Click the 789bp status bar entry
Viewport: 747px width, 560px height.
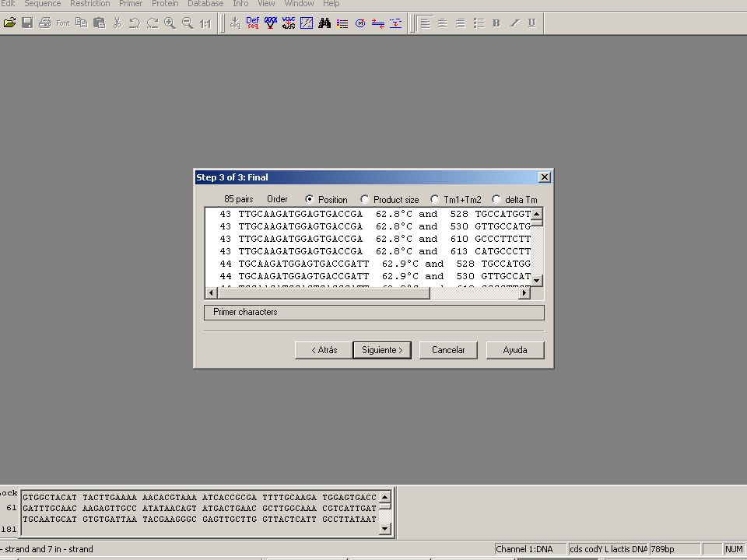[x=675, y=549]
